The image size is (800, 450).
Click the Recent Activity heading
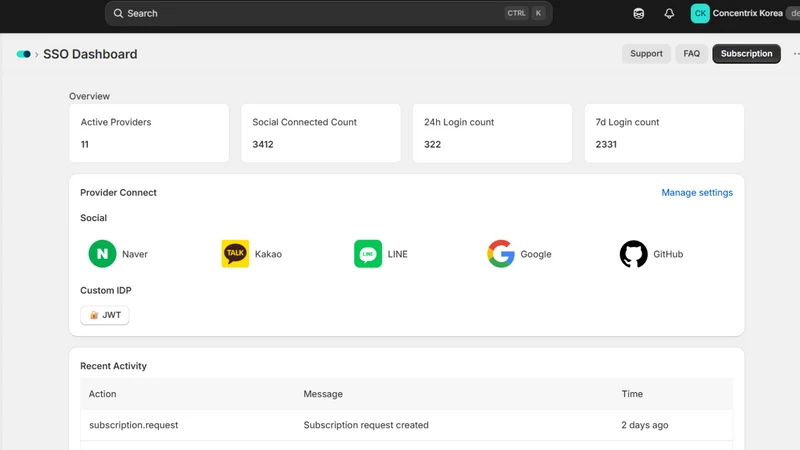tap(113, 366)
